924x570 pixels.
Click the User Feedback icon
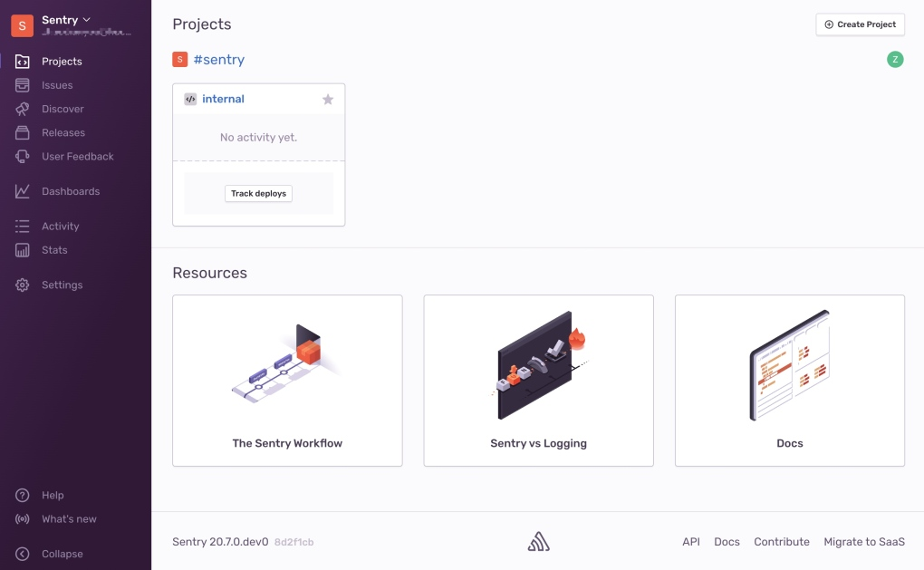[x=23, y=156]
